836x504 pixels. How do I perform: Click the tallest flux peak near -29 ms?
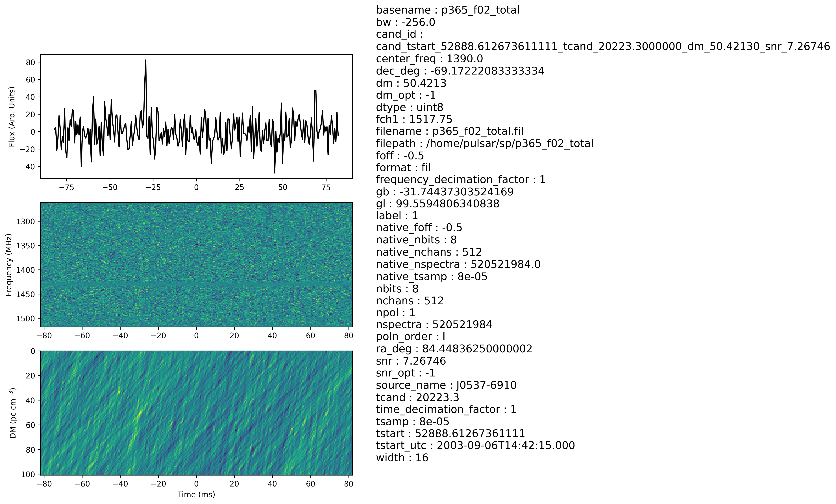tap(145, 61)
